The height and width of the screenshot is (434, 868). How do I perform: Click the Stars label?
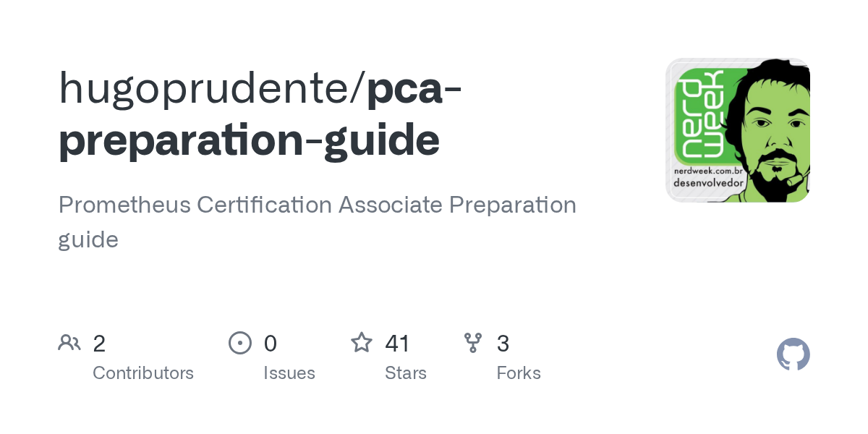click(x=406, y=373)
